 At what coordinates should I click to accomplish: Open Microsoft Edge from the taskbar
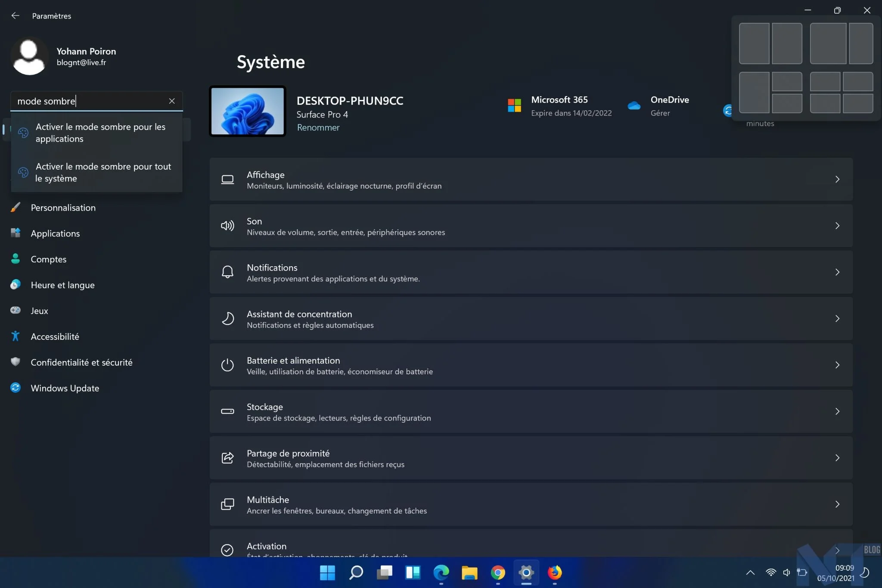[x=441, y=572]
